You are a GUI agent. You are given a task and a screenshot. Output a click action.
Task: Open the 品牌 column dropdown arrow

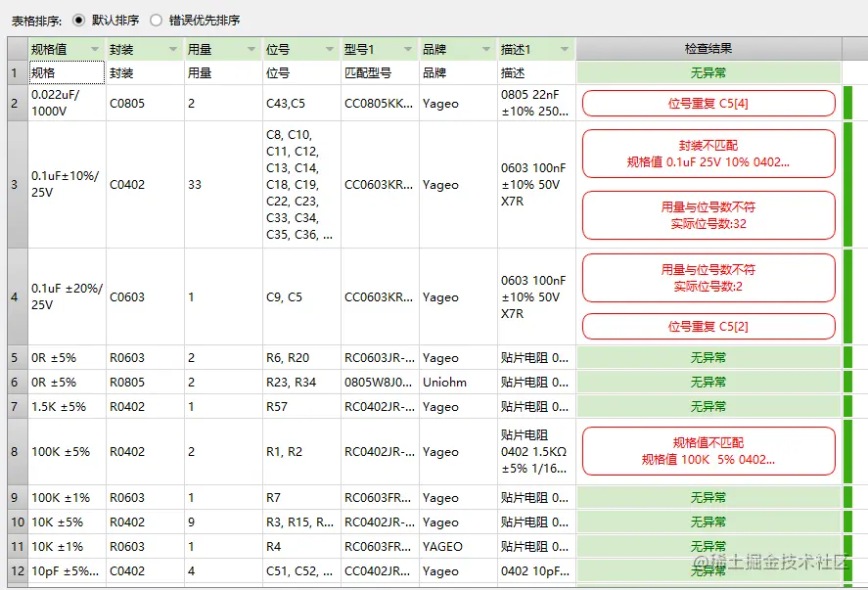click(x=486, y=49)
